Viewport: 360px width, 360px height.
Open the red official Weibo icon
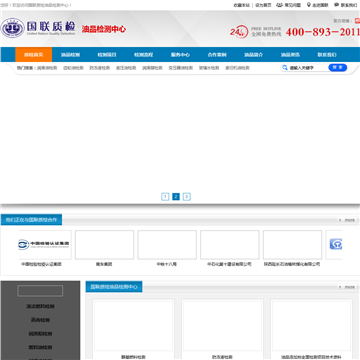(x=357, y=21)
